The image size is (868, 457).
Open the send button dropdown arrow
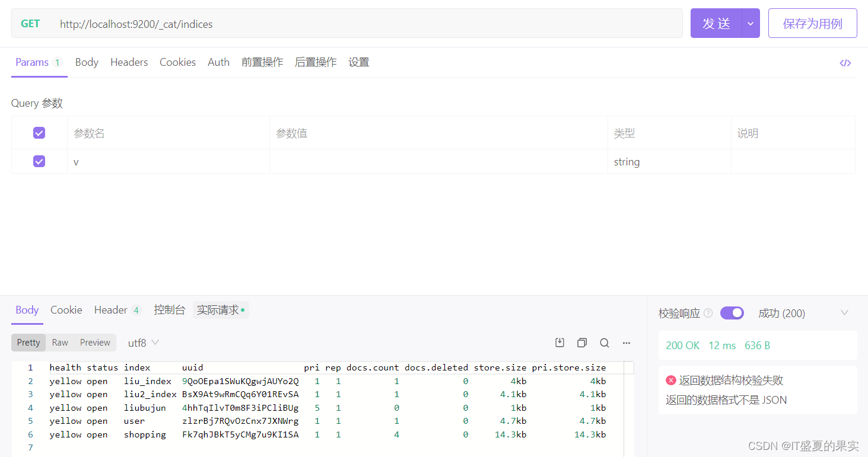tap(750, 23)
